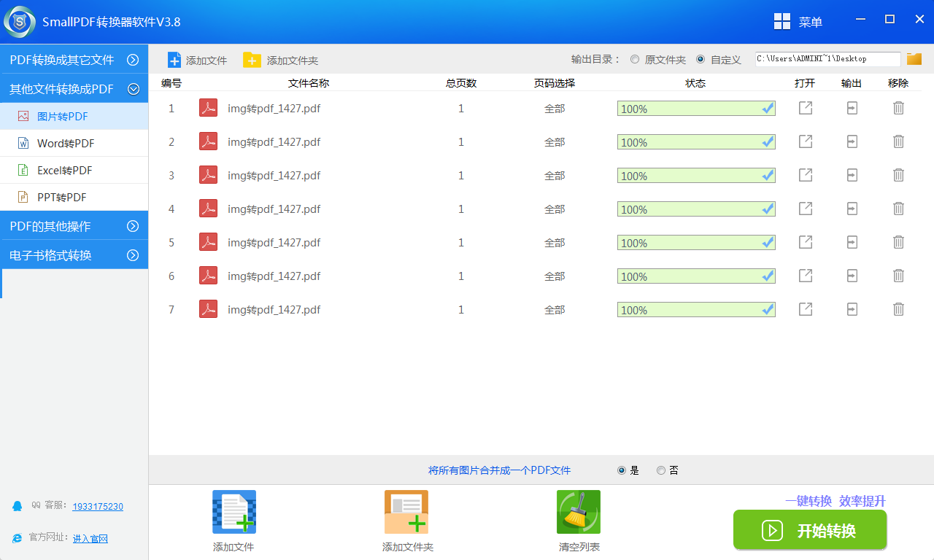Click the 100% progress bar in row 4

coord(696,209)
